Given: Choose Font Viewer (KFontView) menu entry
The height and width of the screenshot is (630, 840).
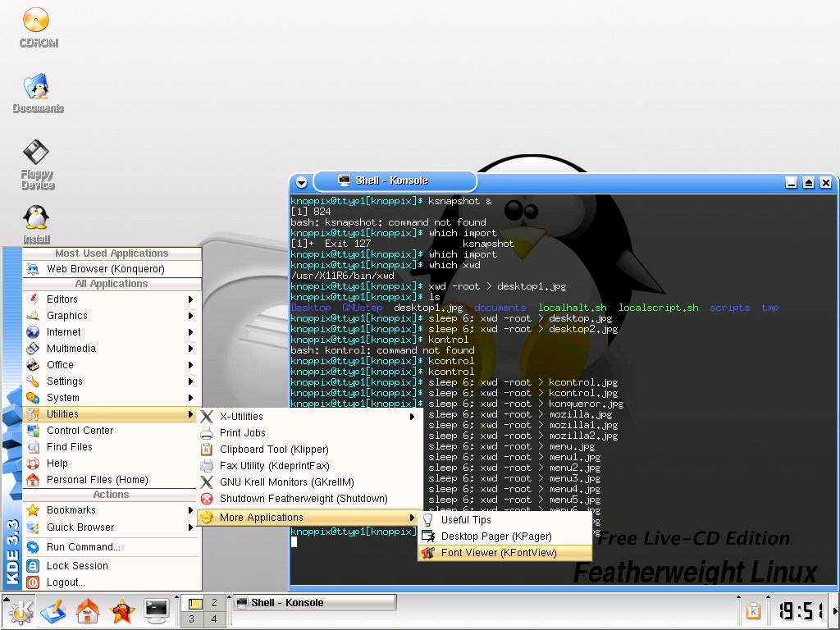Looking at the screenshot, I should pyautogui.click(x=504, y=553).
